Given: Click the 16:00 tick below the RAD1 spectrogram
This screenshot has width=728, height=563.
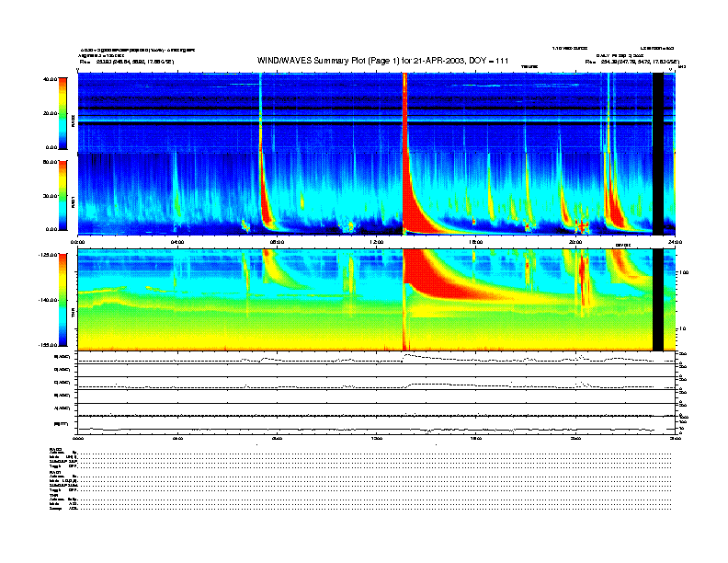Looking at the screenshot, I should [x=476, y=242].
